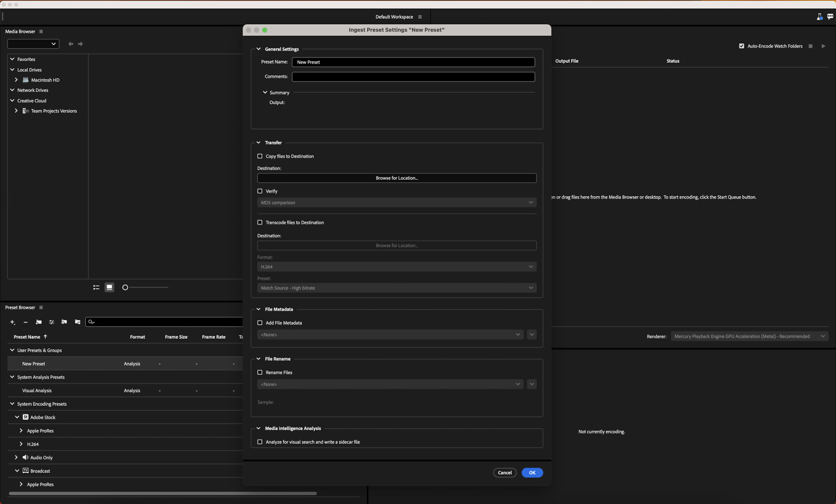Check Analyze for visual search sidecar file option
Viewport: 836px width, 504px height.
[x=260, y=442]
